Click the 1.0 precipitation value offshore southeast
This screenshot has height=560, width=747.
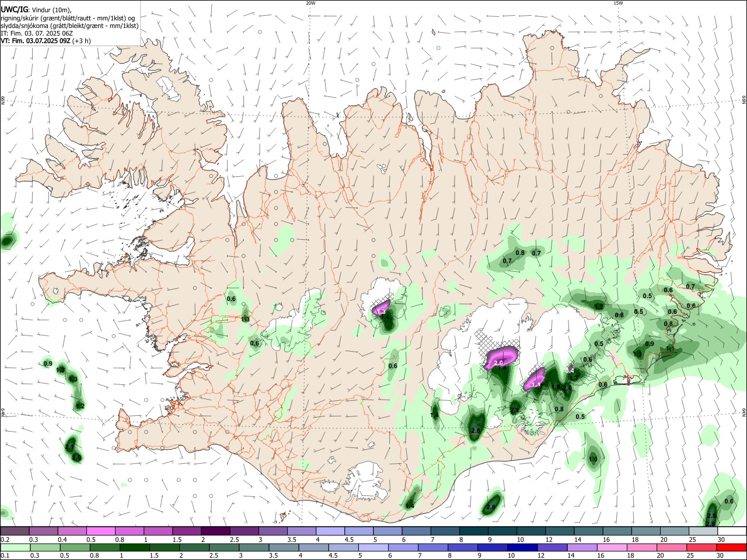(593, 459)
